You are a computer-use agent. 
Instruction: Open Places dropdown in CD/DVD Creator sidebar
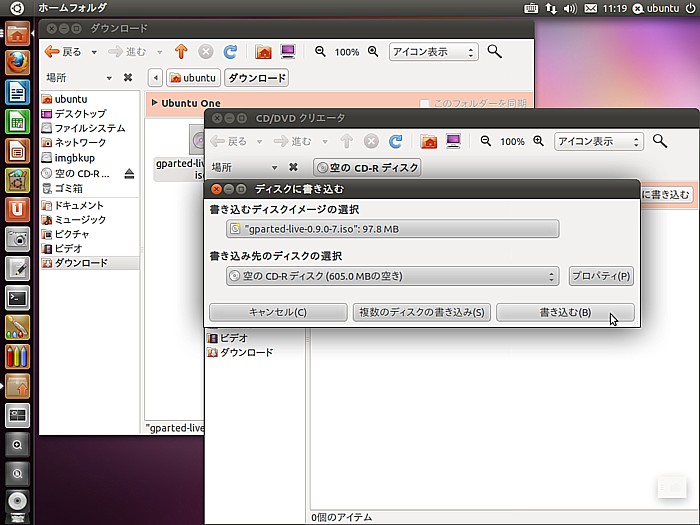coord(244,167)
